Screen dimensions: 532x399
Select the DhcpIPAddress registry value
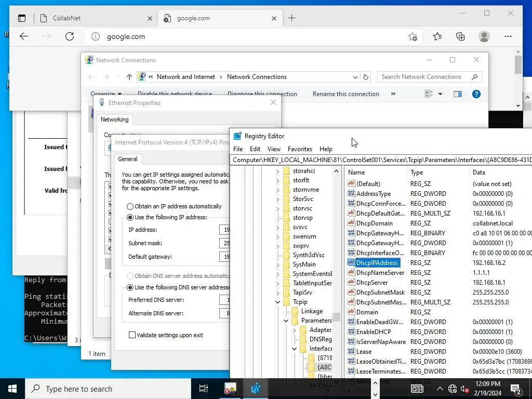tap(377, 262)
